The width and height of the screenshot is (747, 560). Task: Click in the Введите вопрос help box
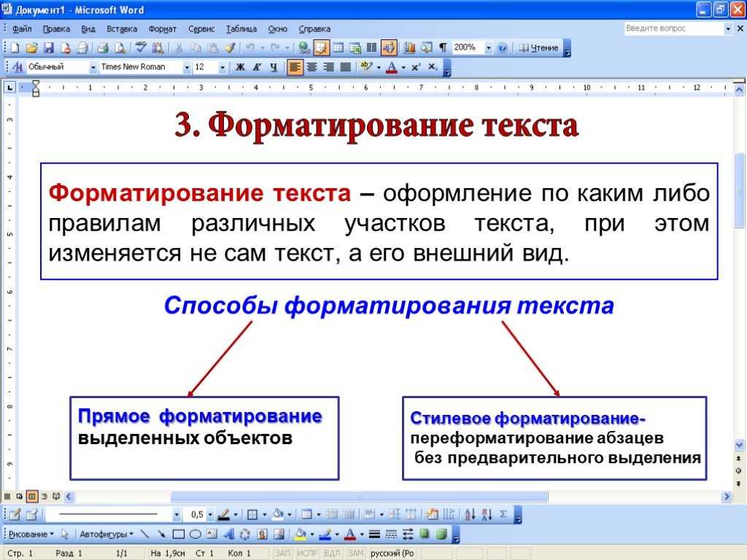(x=673, y=28)
